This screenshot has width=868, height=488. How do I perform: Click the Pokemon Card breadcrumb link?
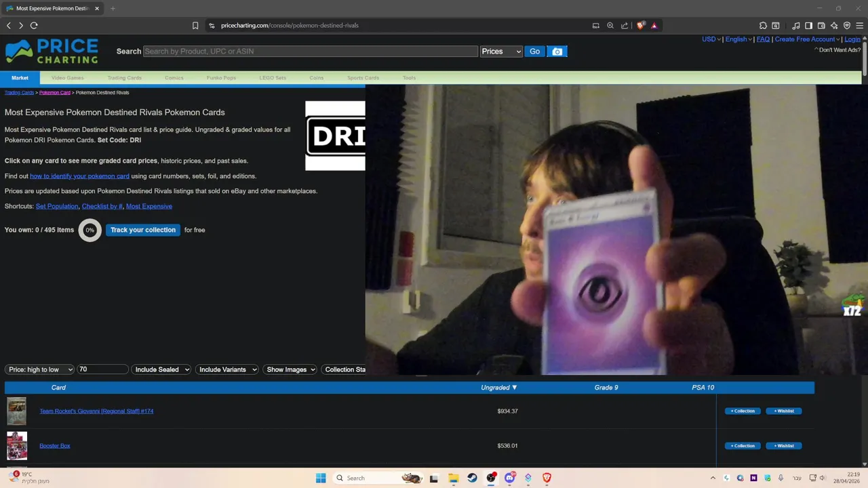pos(55,93)
